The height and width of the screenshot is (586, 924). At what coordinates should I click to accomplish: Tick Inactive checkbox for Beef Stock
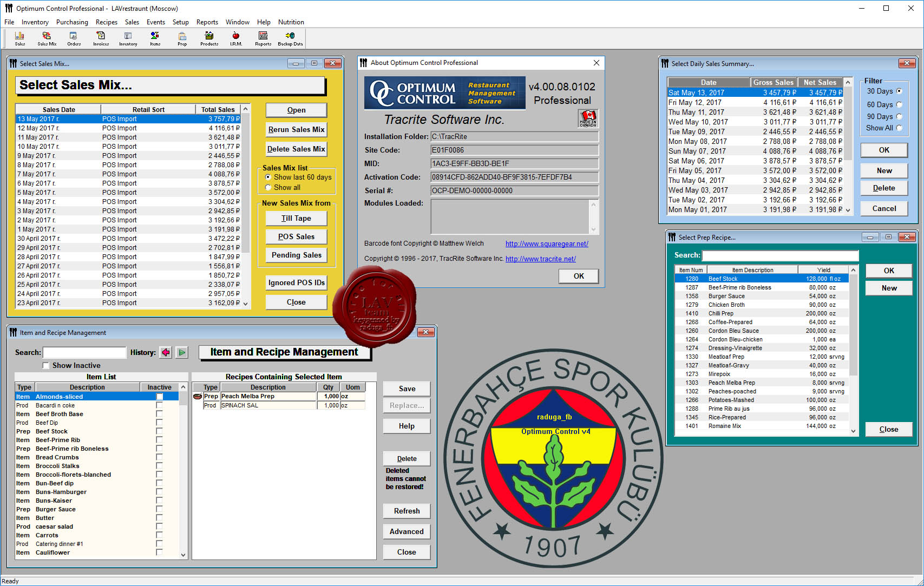pyautogui.click(x=159, y=431)
